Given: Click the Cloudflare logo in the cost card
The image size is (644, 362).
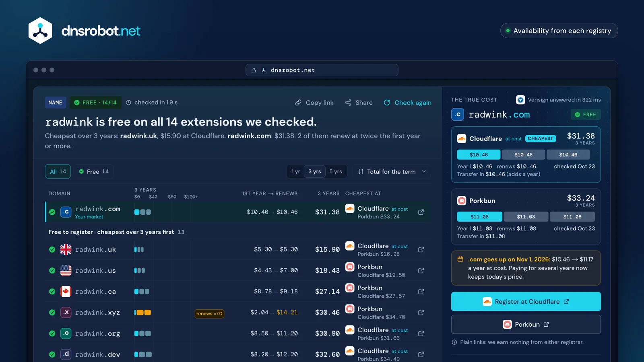Looking at the screenshot, I should pyautogui.click(x=462, y=139).
